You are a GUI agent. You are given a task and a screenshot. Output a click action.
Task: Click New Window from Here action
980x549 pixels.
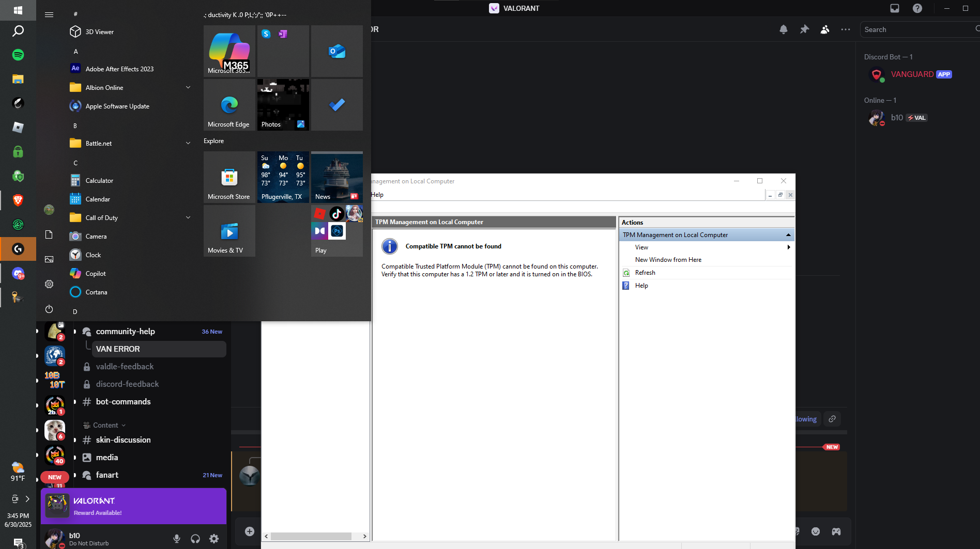click(x=668, y=260)
